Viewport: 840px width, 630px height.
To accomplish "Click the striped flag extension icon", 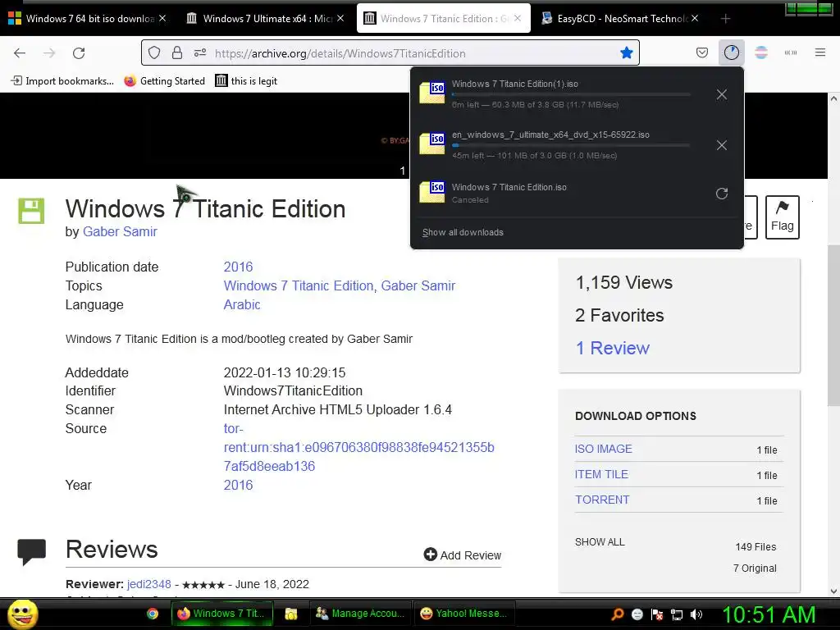I will point(761,52).
